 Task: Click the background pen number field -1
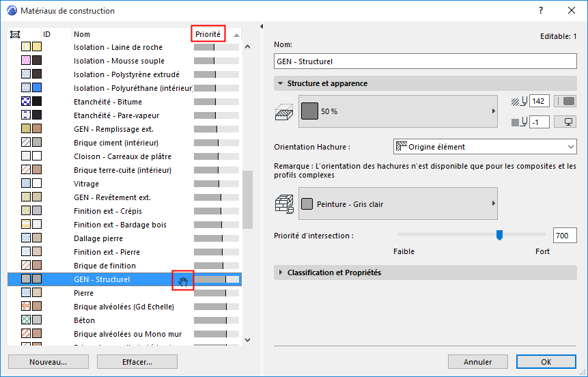tap(540, 122)
